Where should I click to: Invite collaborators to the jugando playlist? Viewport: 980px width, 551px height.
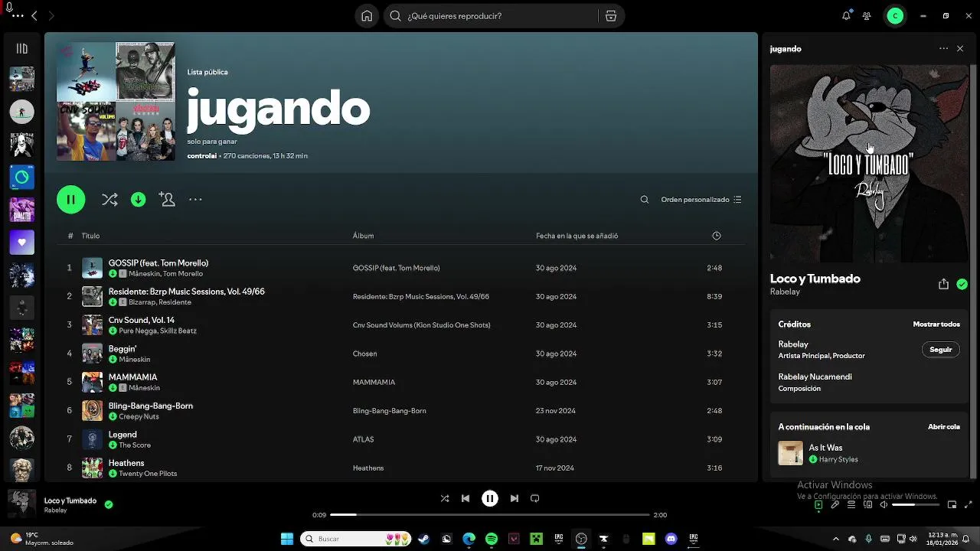pyautogui.click(x=167, y=199)
